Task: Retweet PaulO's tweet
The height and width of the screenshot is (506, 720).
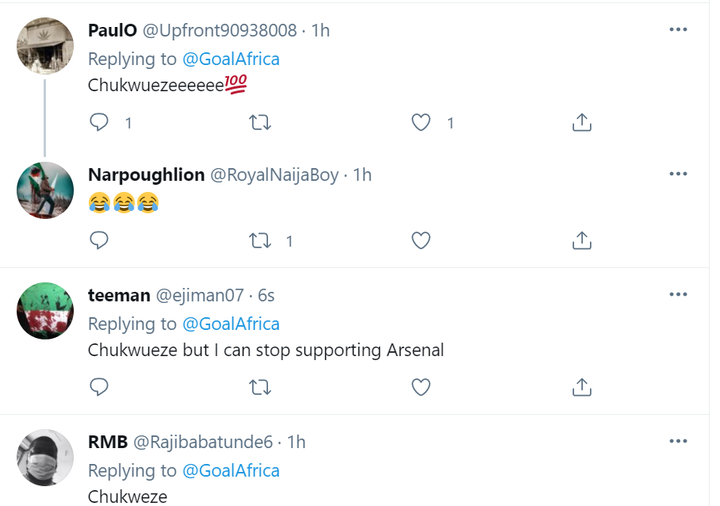Action: click(260, 123)
